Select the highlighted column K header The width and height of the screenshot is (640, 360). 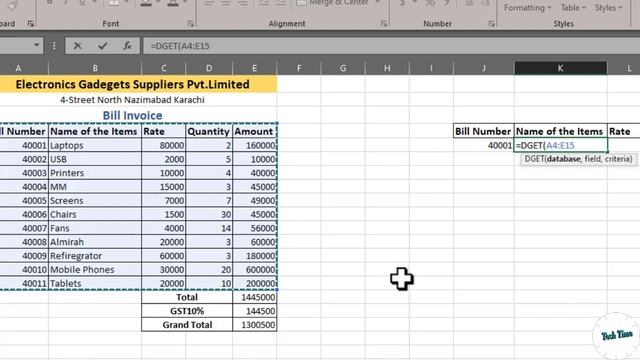(x=560, y=68)
